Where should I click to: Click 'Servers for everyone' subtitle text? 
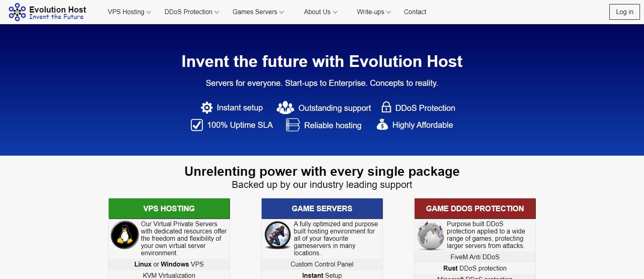322,83
